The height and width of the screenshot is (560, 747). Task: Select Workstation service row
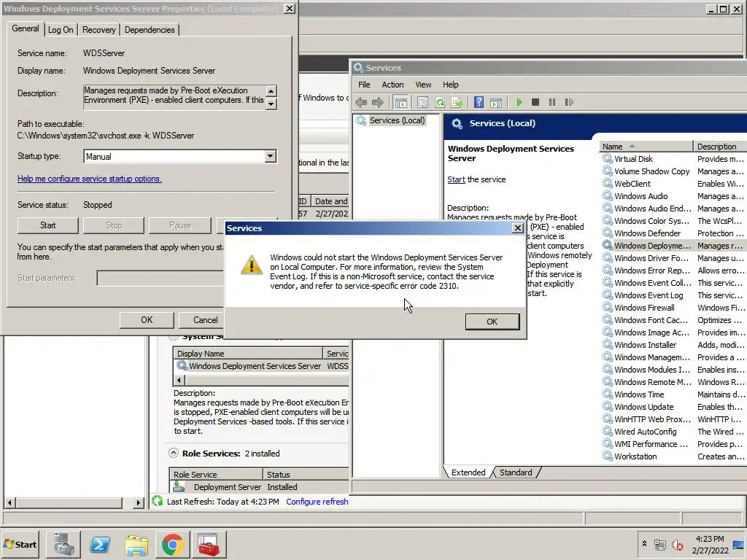click(673, 456)
